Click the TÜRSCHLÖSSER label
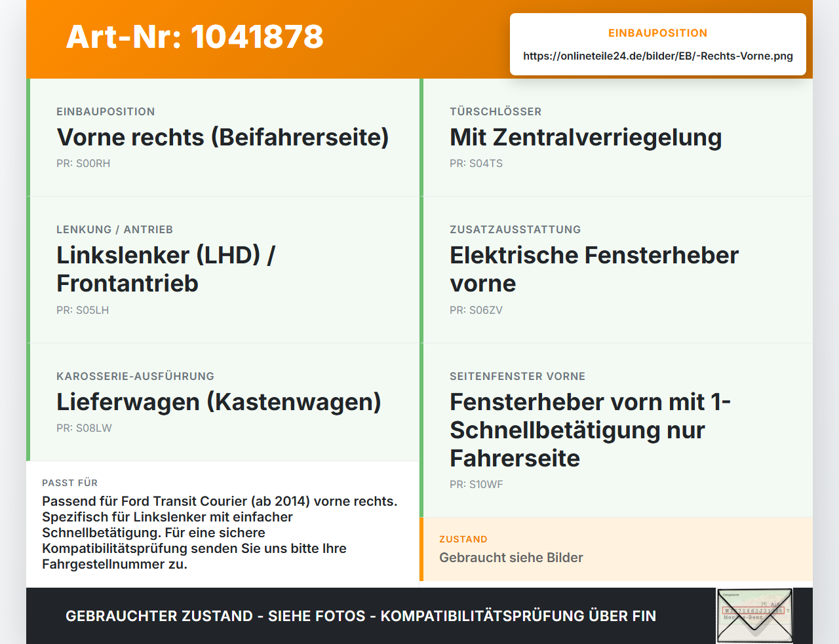 [496, 112]
